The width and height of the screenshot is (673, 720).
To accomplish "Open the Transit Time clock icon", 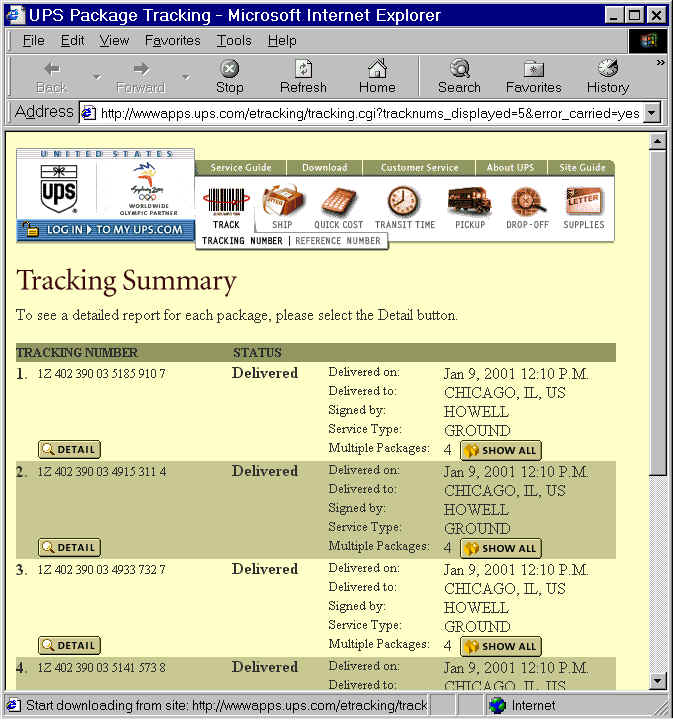I will tap(404, 201).
